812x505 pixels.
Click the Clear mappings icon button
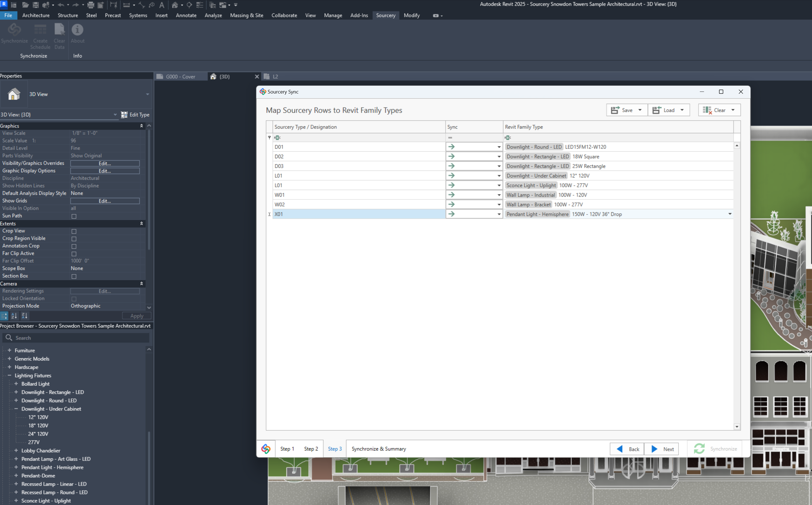pos(707,110)
